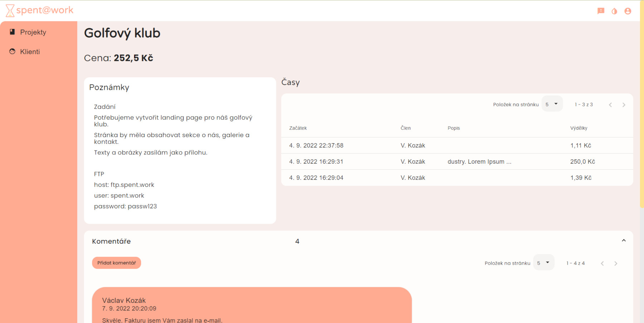The image size is (644, 323).
Task: Open items-per-page dropdown in Časy table
Action: pos(552,104)
